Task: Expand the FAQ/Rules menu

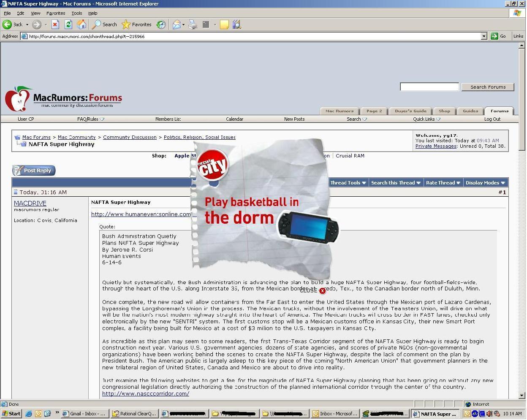Action: pos(90,119)
